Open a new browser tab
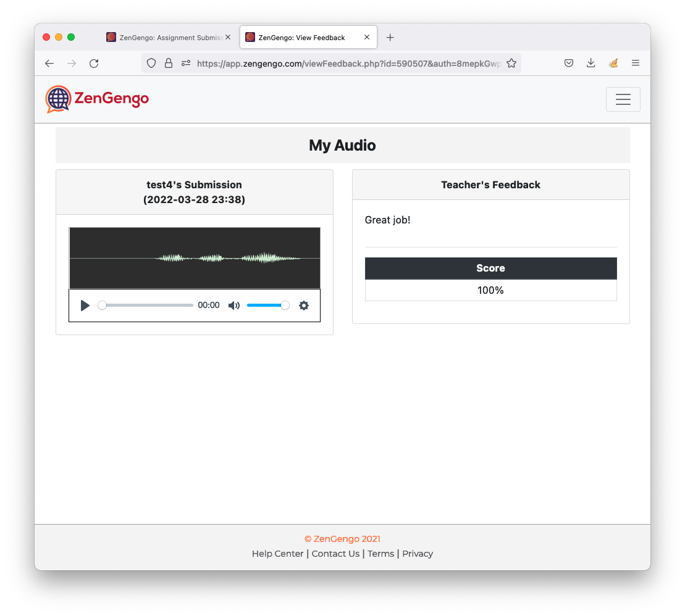Viewport: 685px width, 616px height. point(390,38)
